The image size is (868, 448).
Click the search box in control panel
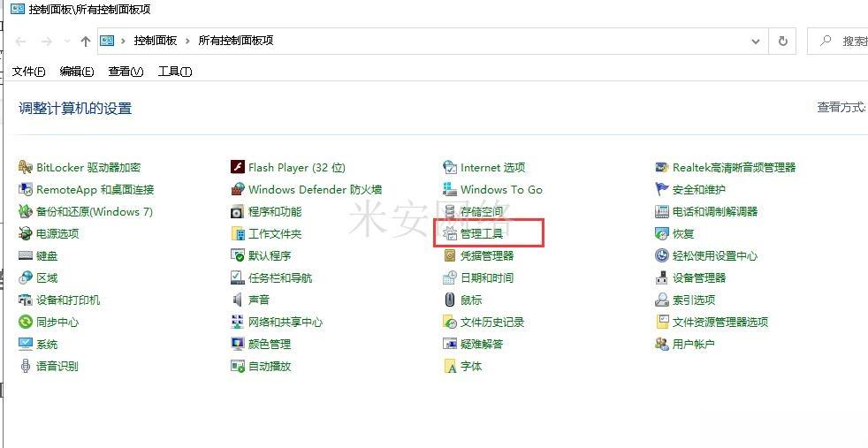coord(838,41)
